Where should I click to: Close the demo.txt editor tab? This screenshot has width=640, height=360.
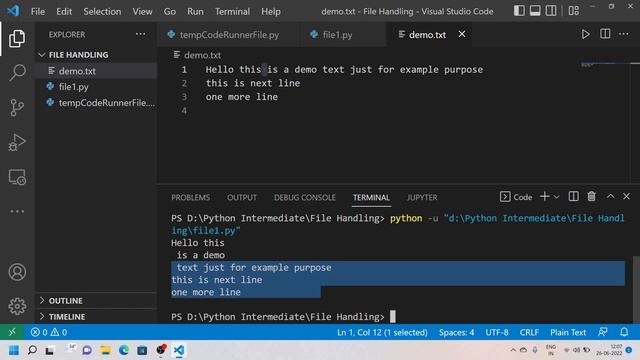point(462,34)
